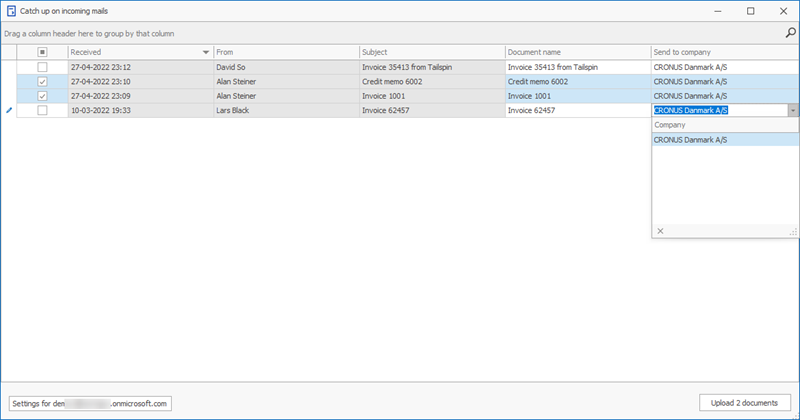Check the box for David So's invoice
Viewport: 800px width, 420px height.
[42, 67]
